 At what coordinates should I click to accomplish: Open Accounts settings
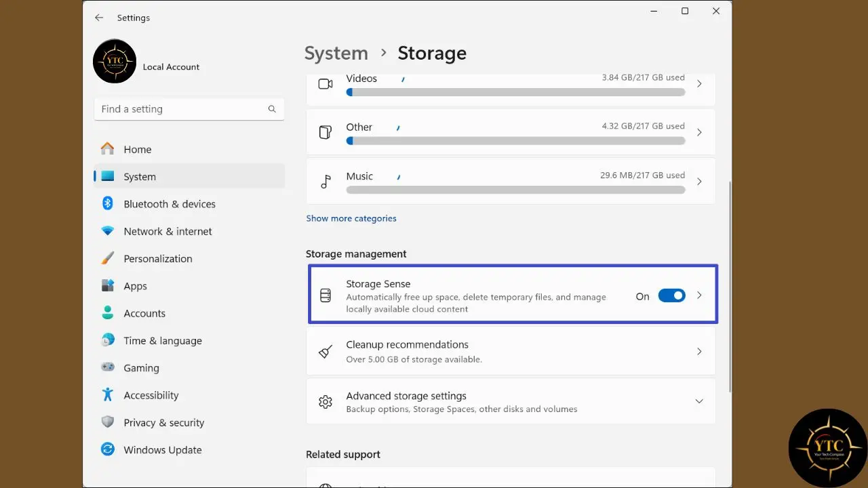pyautogui.click(x=189, y=313)
